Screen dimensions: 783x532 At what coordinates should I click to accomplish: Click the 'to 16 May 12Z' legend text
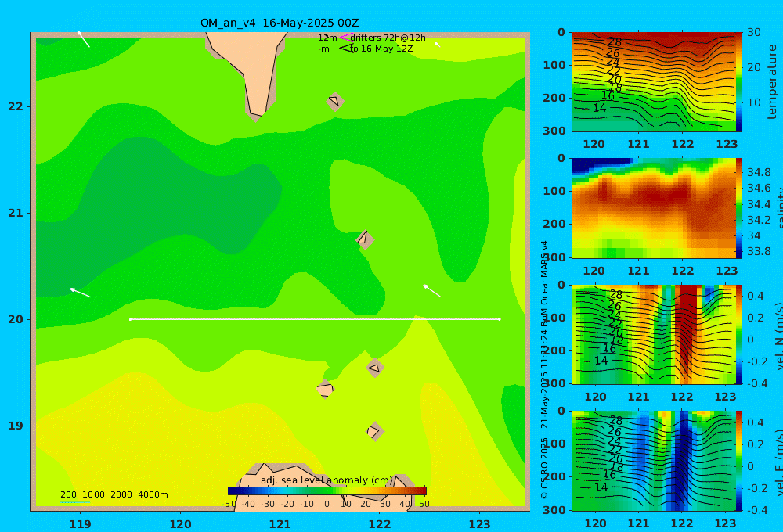coord(381,49)
